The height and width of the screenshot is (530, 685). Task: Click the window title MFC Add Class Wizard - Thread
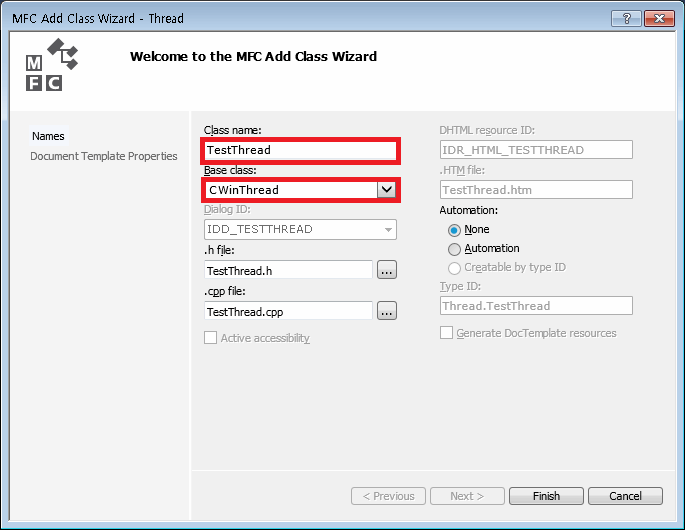(98, 18)
